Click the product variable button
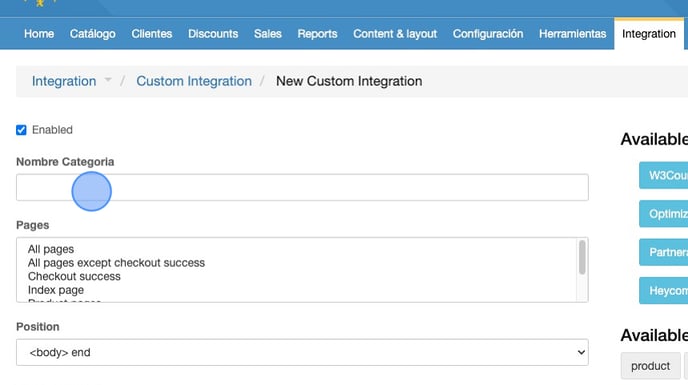 tap(651, 366)
